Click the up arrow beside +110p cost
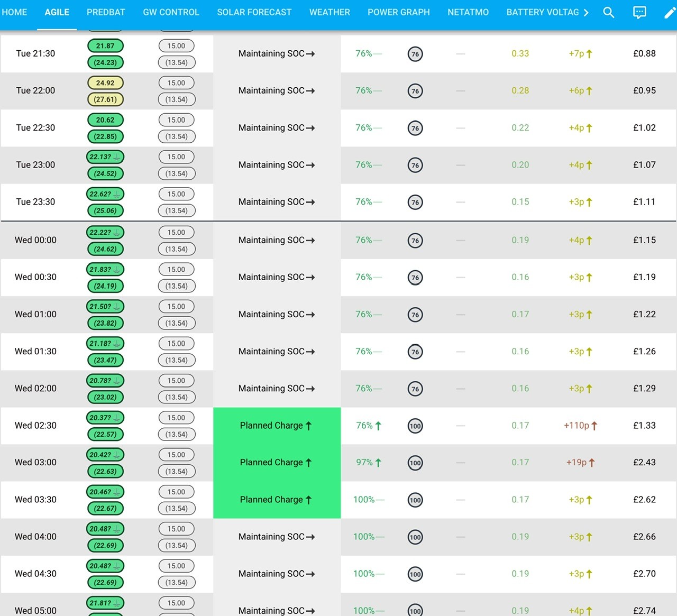Screen dimensions: 677x616 coord(594,426)
